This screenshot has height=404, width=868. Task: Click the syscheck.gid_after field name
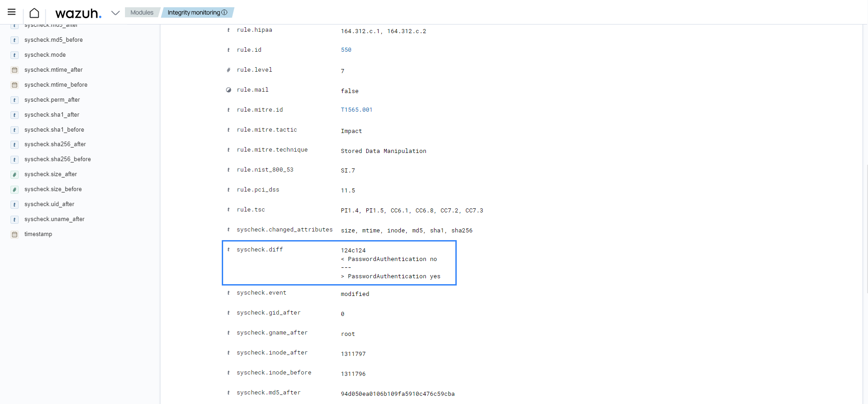[x=269, y=313]
